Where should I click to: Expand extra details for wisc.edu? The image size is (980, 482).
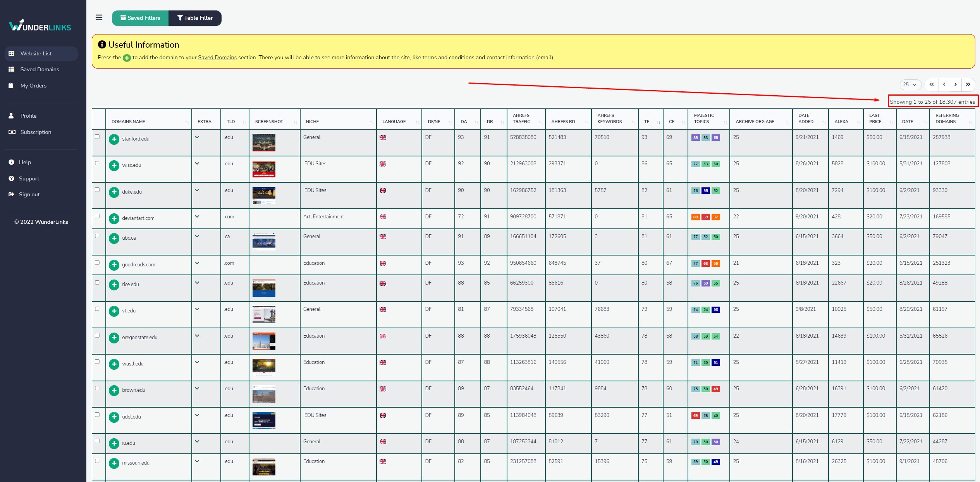click(197, 163)
